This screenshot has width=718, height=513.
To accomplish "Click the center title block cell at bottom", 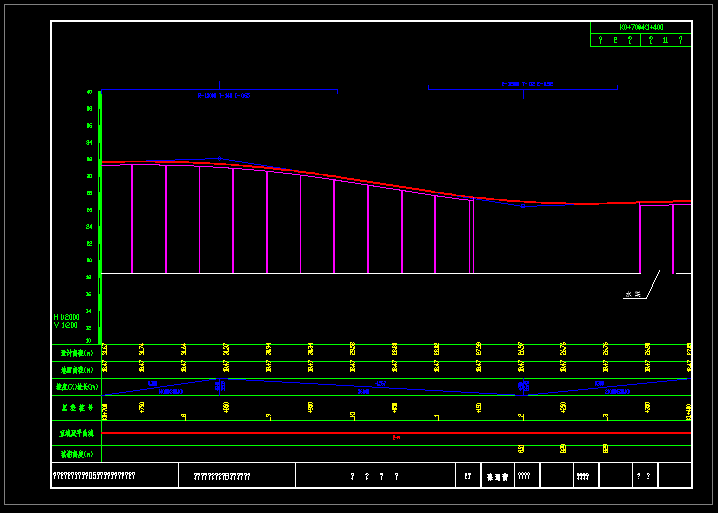I will 375,476.
